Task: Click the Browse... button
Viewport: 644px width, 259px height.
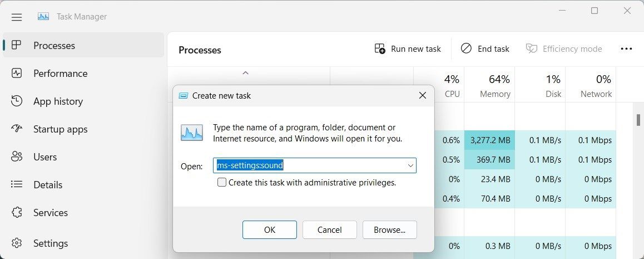Action: tap(389, 230)
